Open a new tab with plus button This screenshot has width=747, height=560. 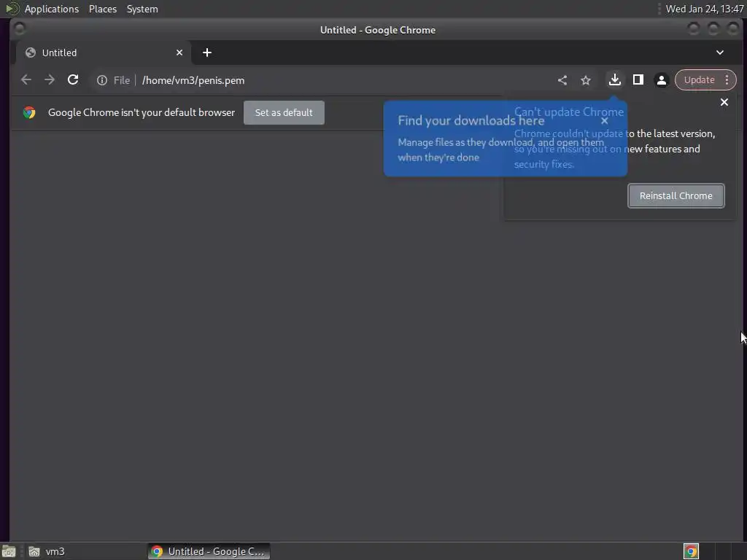point(206,52)
